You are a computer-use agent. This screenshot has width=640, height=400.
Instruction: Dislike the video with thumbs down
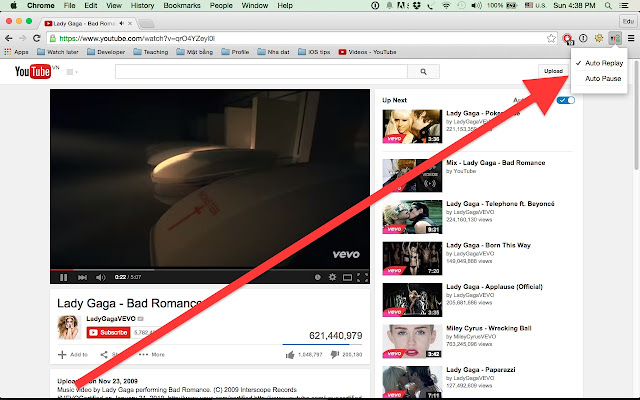335,355
